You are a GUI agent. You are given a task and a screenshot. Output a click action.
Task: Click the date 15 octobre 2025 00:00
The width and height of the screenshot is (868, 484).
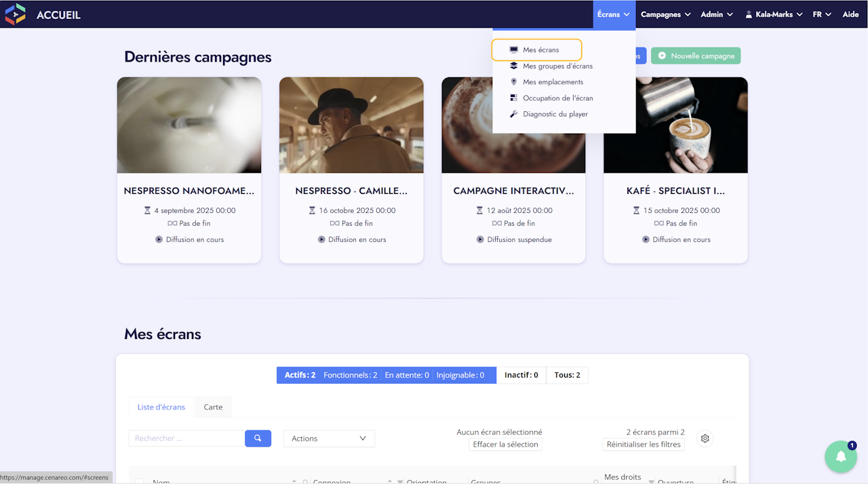pyautogui.click(x=681, y=211)
